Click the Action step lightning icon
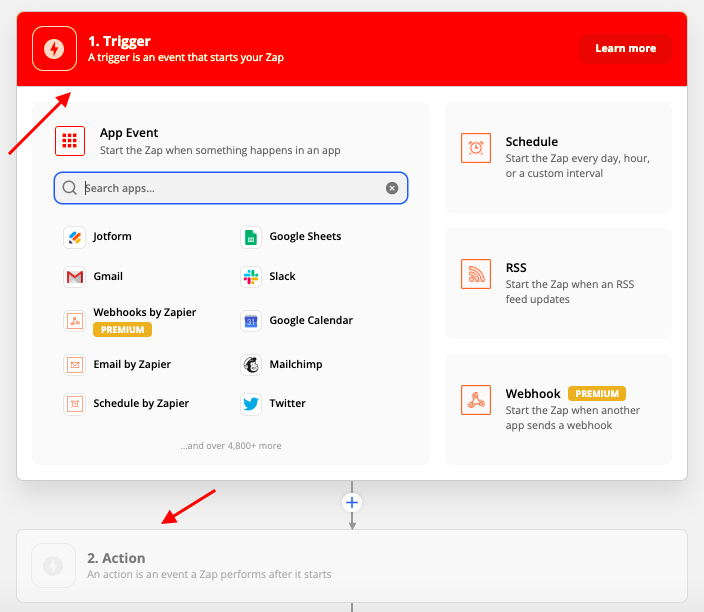Image resolution: width=704 pixels, height=612 pixels. 53,565
